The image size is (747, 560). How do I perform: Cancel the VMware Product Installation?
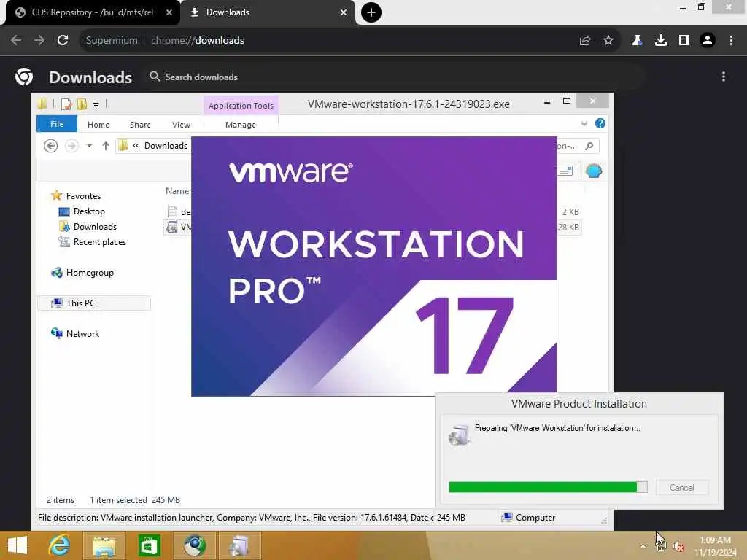point(682,488)
